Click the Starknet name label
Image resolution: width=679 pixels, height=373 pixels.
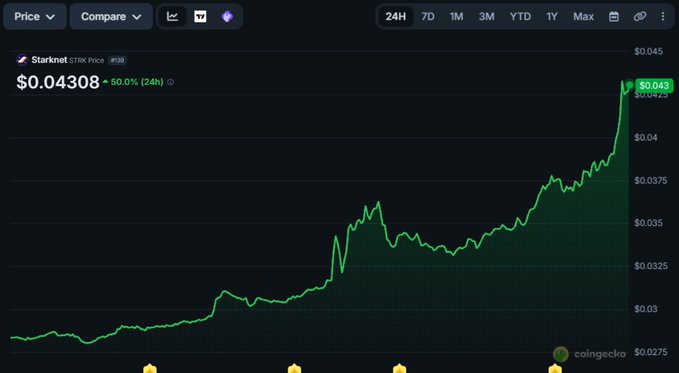coord(49,60)
